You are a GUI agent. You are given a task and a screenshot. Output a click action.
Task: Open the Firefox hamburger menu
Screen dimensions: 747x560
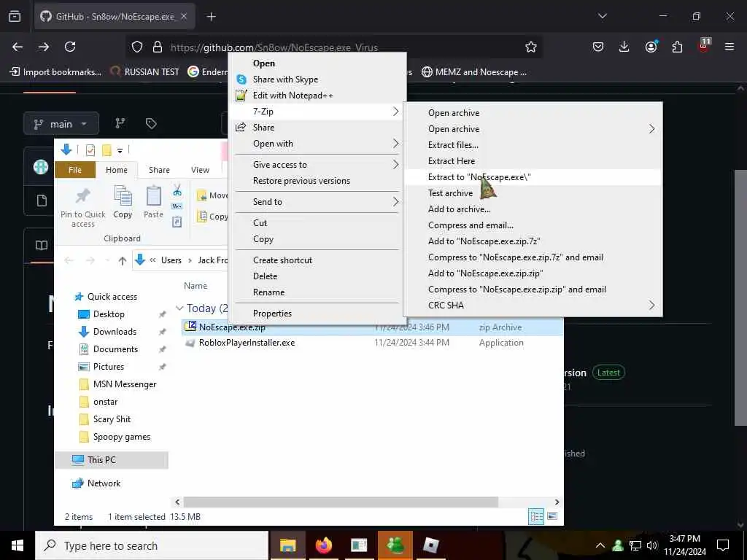coord(729,47)
